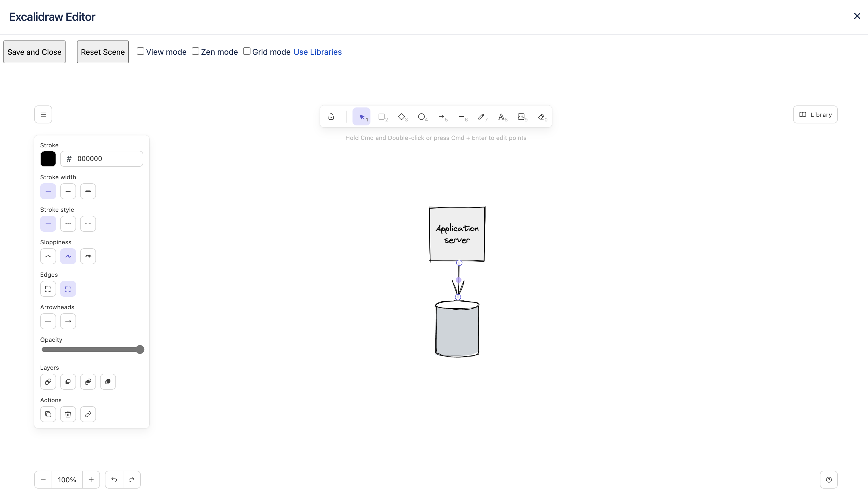Enable View mode checkbox
The image size is (868, 496).
(140, 51)
